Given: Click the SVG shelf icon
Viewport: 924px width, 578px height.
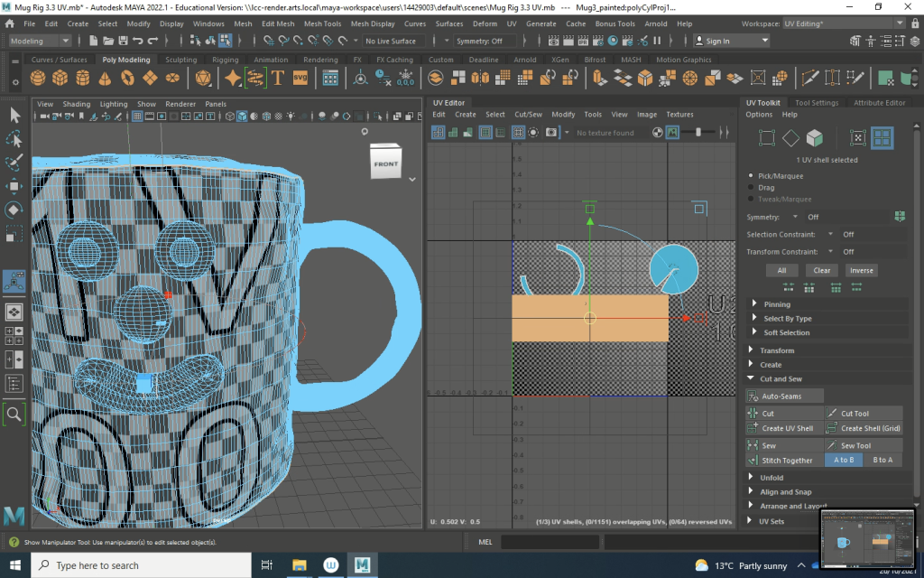Looking at the screenshot, I should click(300, 79).
